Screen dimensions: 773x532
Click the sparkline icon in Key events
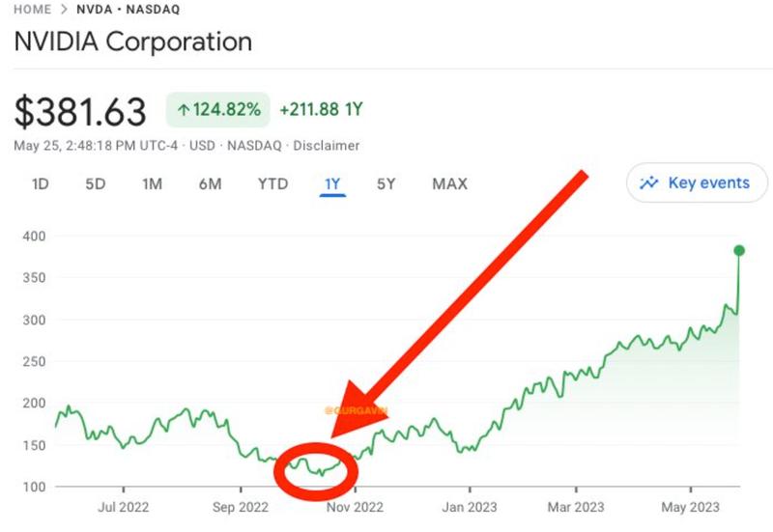click(649, 182)
